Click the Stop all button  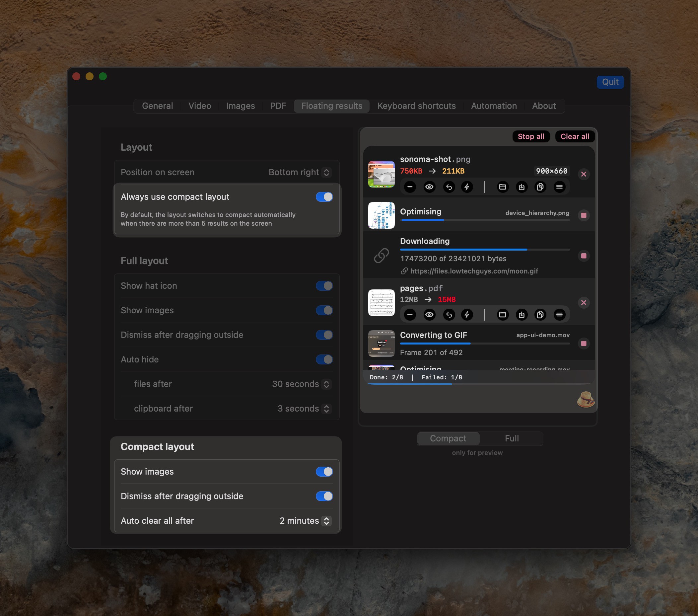531,136
